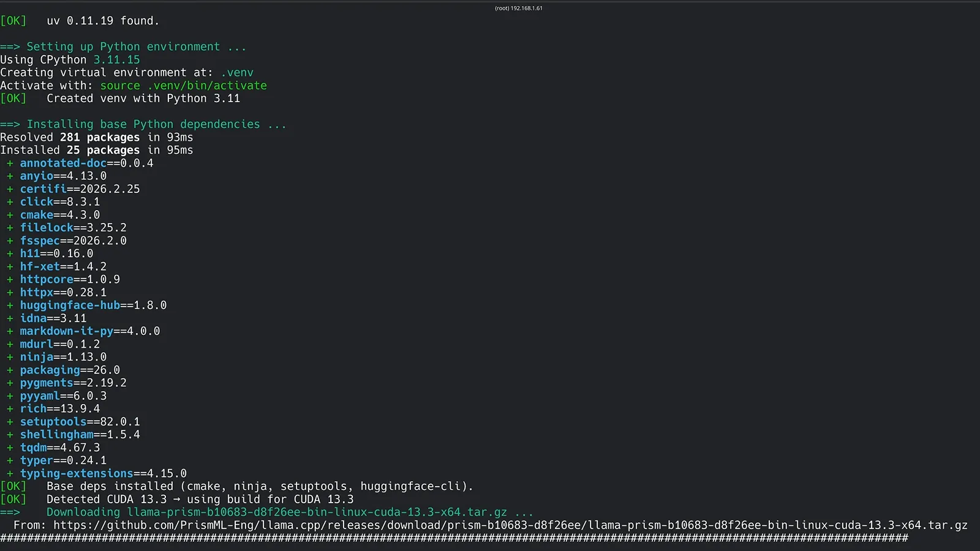980x551 pixels.
Task: Click the 'h11==0.16.0' package line
Action: point(56,253)
